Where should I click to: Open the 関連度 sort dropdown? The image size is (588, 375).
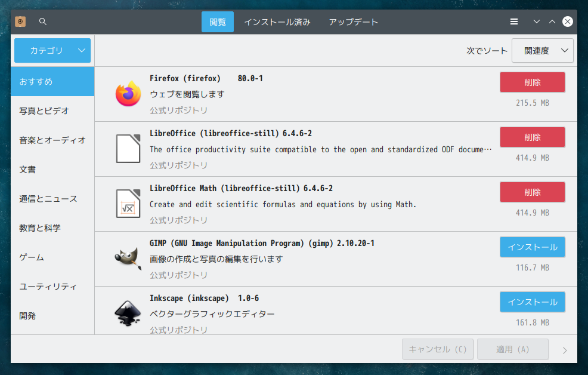point(542,50)
